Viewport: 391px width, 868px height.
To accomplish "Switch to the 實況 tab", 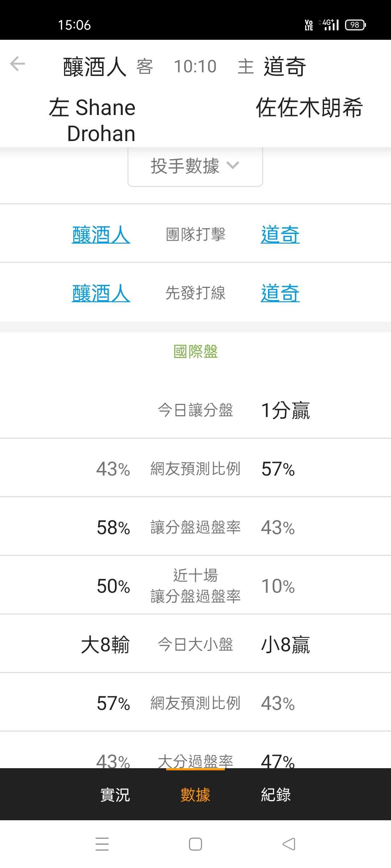I will (x=115, y=795).
